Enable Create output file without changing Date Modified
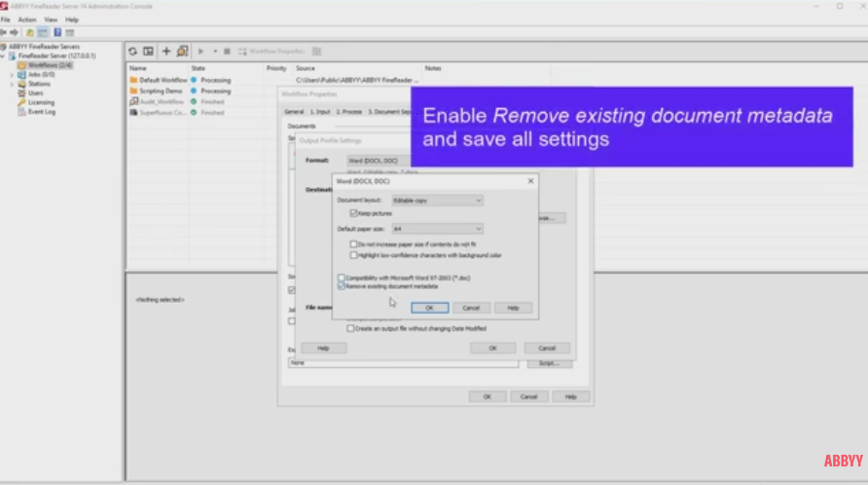 (x=350, y=329)
